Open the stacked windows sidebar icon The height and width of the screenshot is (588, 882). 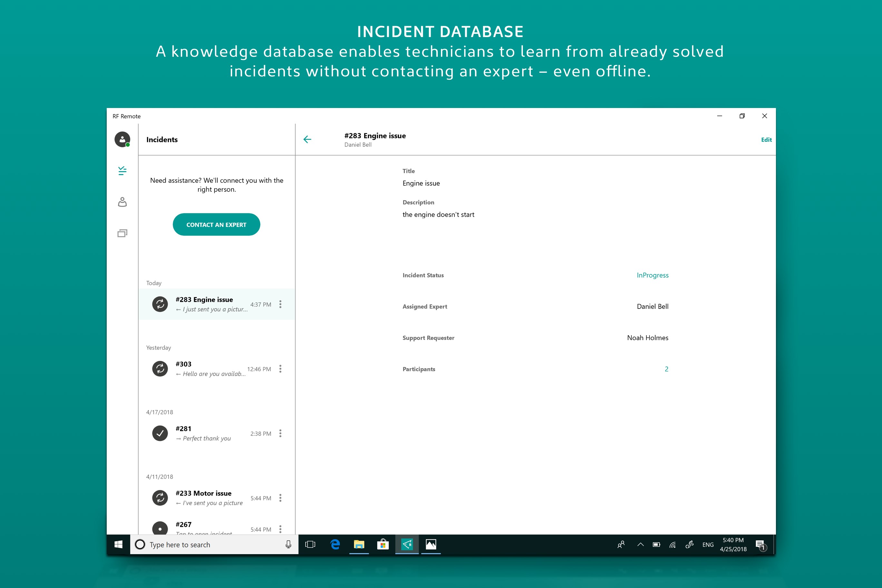(122, 233)
